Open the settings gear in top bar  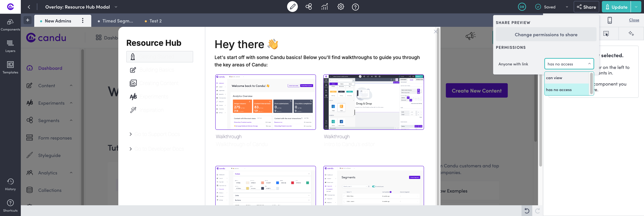coord(340,7)
